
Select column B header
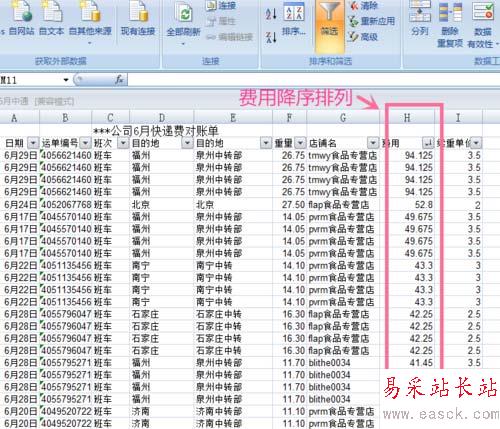tap(65, 118)
